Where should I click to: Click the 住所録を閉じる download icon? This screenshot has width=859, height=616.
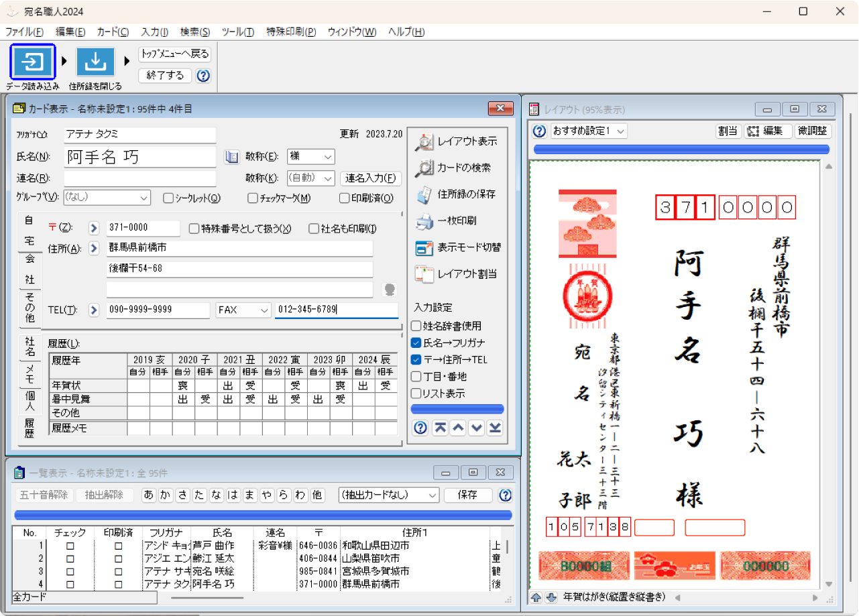95,62
